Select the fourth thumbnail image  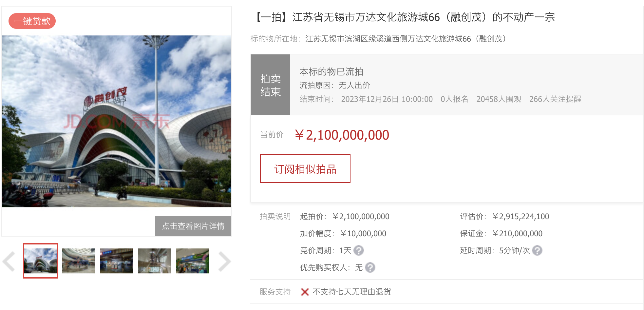tap(155, 261)
